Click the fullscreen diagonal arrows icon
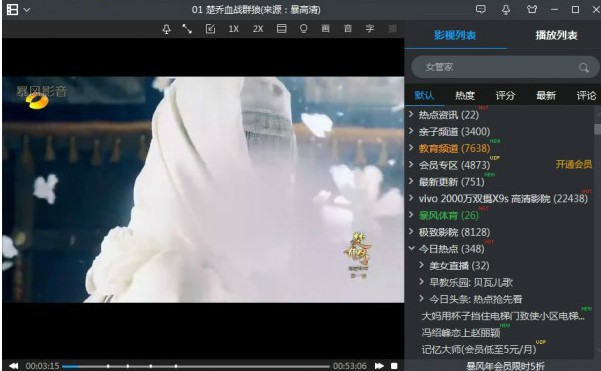The width and height of the screenshot is (601, 371). [x=187, y=29]
